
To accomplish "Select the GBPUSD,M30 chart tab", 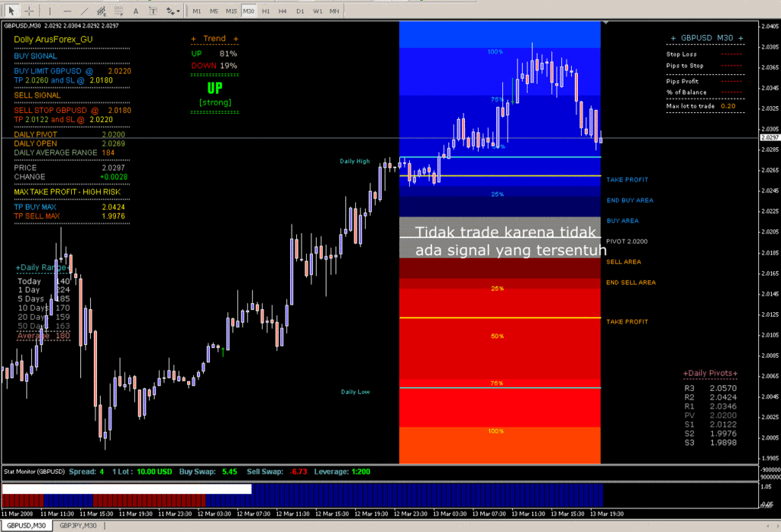I will pyautogui.click(x=27, y=526).
